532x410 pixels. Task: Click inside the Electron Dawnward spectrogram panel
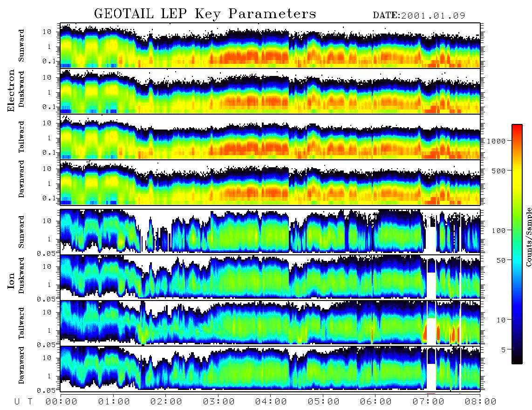coord(270,182)
